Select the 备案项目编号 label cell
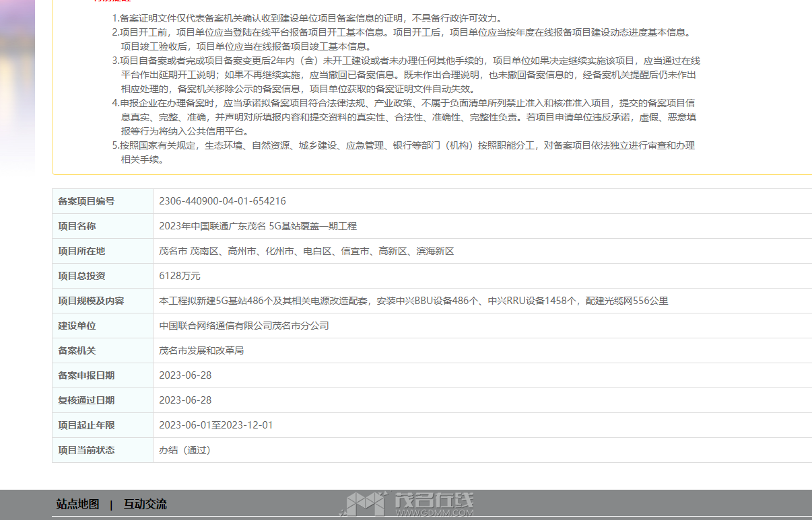The image size is (812, 520). [x=102, y=201]
